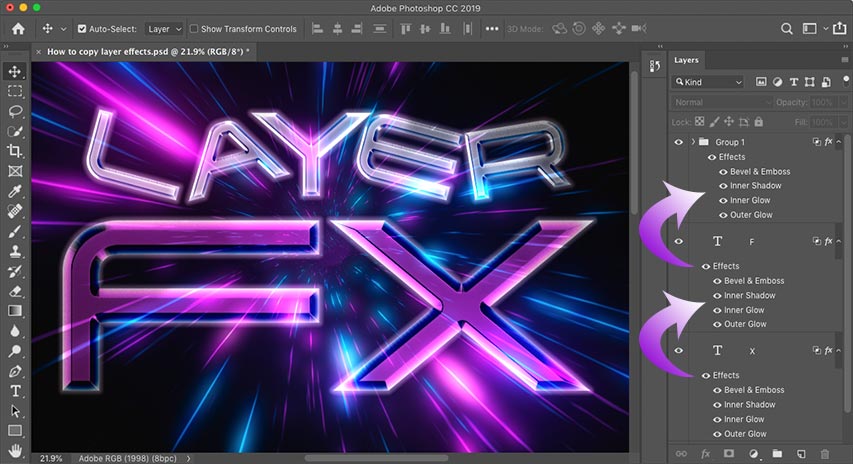
Task: Click the delete layer trash icon
Action: (x=824, y=454)
